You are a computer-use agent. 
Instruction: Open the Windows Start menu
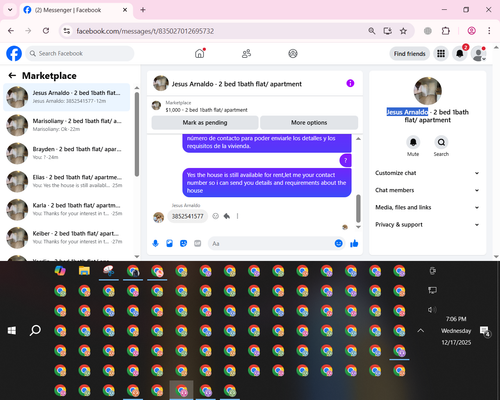coord(12,331)
